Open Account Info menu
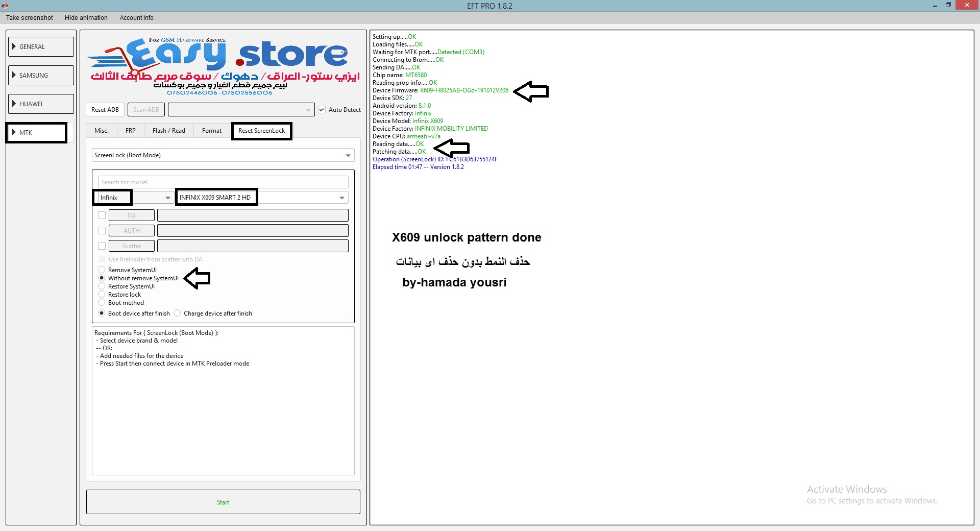Image resolution: width=980 pixels, height=531 pixels. pyautogui.click(x=137, y=18)
